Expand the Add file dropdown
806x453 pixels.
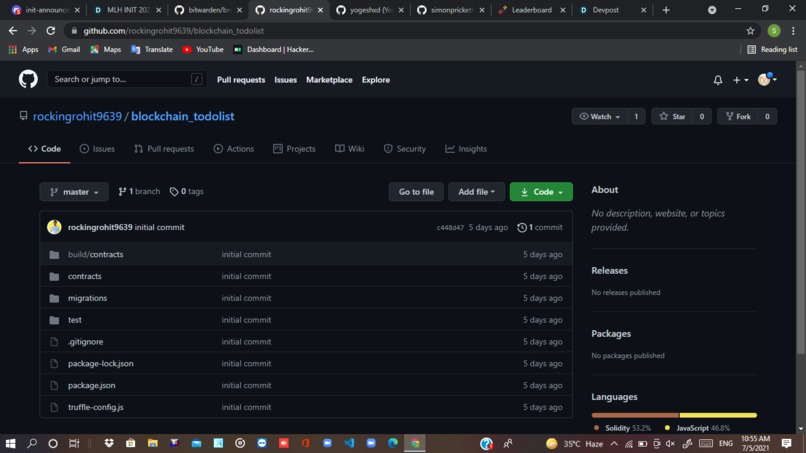click(x=477, y=192)
